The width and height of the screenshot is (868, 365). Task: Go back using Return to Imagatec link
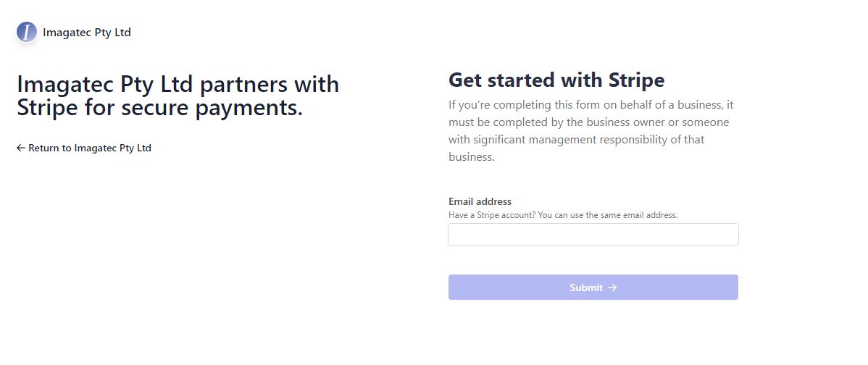click(x=84, y=148)
